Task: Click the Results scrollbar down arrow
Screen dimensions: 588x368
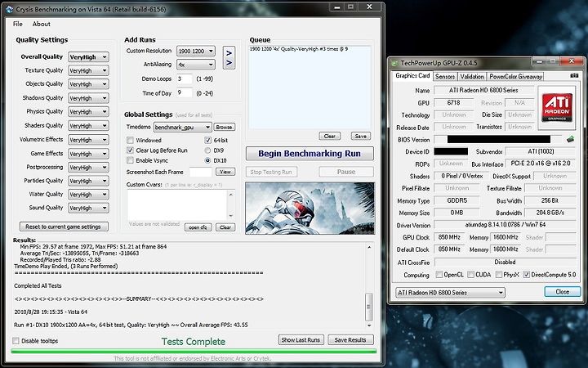Action: [369, 325]
